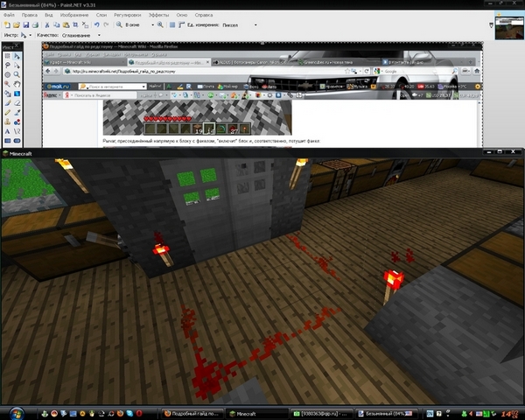Screen dimensions: 525x420
Task: Select the Rectangle Select tool
Action: click(7, 54)
